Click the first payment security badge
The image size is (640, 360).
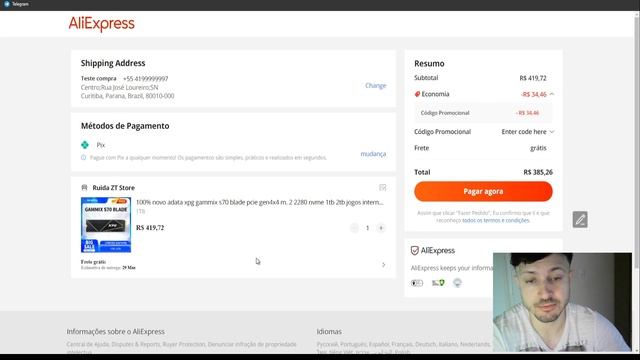tap(417, 283)
